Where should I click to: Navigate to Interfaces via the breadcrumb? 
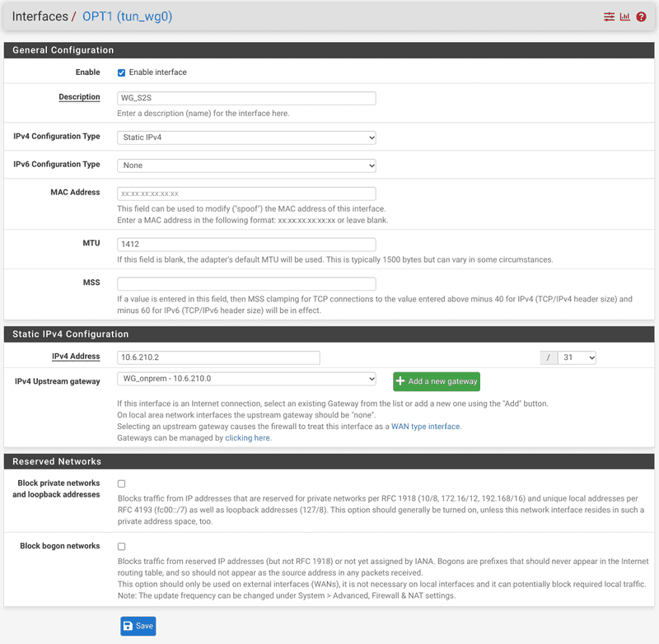pyautogui.click(x=37, y=16)
